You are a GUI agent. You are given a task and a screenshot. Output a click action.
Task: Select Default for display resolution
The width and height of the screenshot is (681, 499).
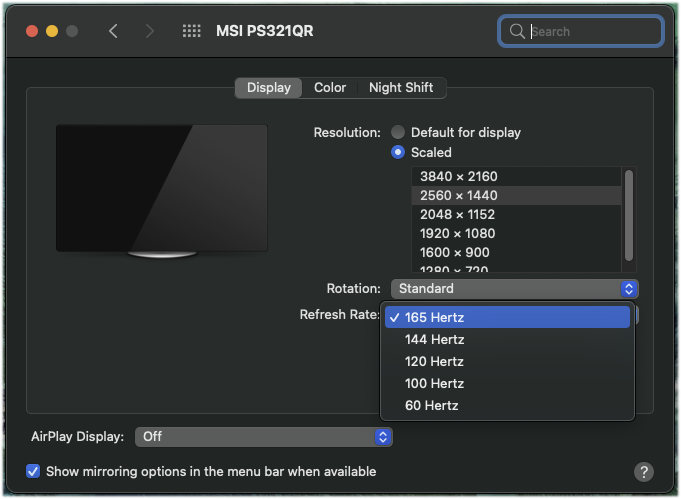point(398,132)
